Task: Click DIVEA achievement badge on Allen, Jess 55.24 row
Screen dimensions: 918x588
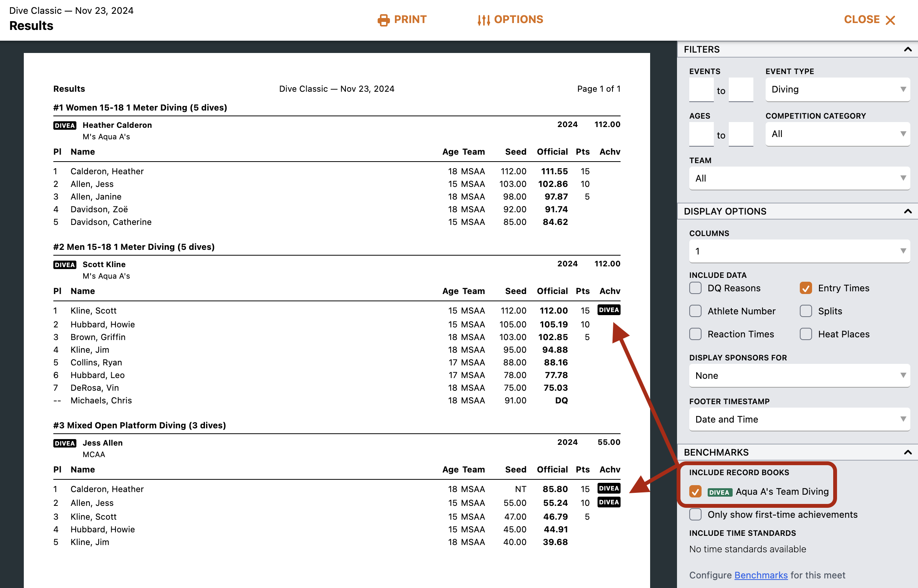Action: 609,502
